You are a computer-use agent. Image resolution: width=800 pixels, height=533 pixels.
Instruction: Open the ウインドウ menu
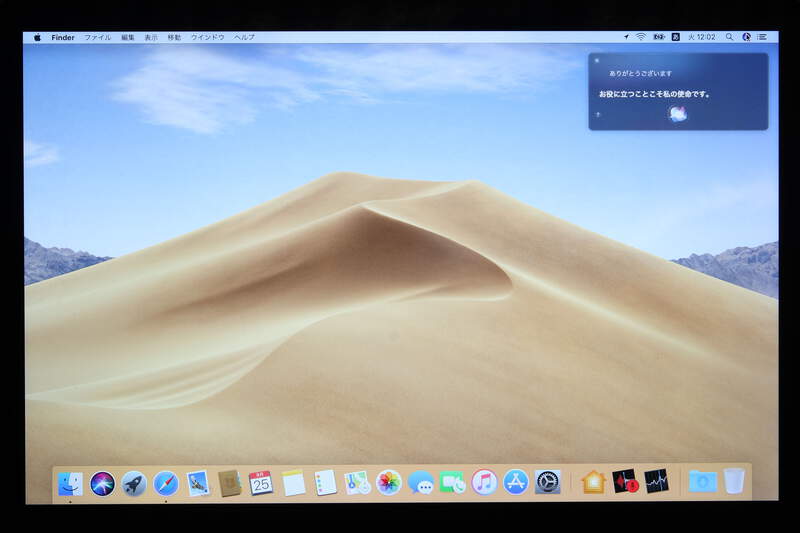[208, 37]
